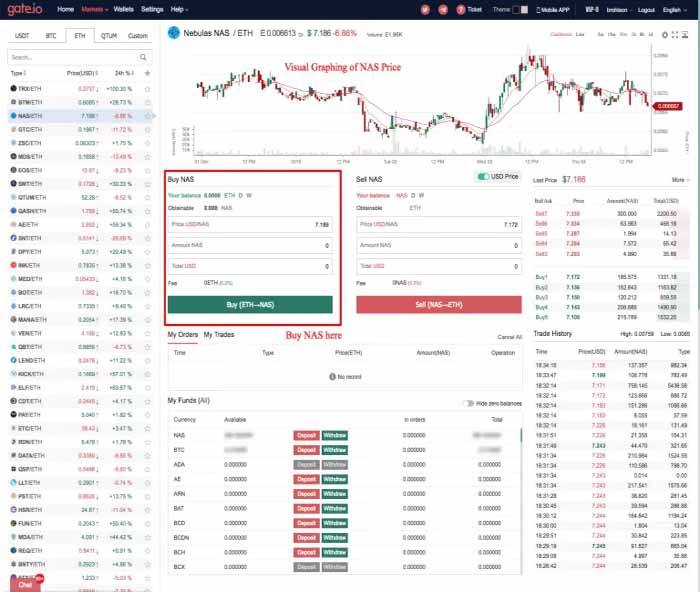Switch to the My Trades tab

(219, 335)
